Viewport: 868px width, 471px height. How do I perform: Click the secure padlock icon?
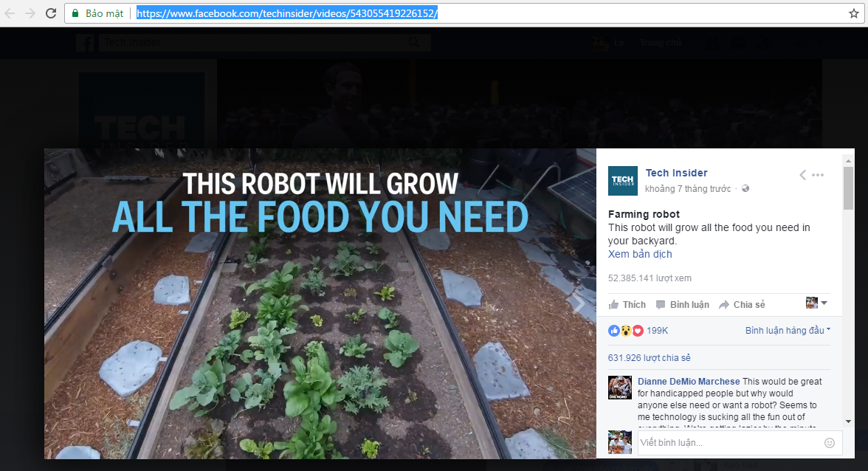coord(75,13)
